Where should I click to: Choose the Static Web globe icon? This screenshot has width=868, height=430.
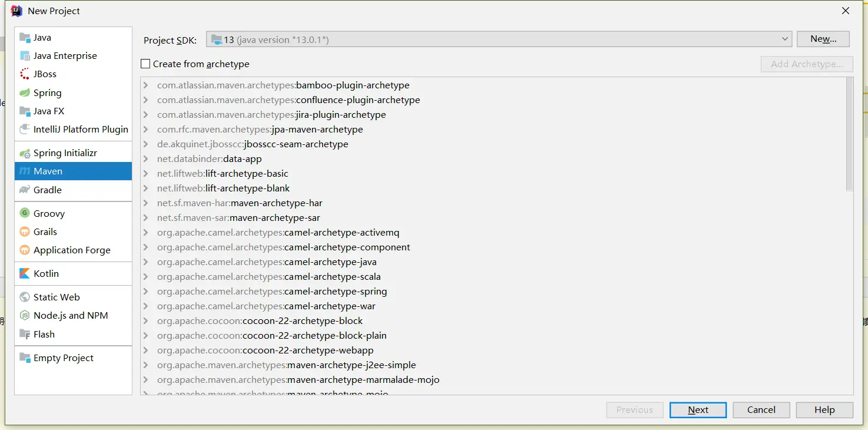pos(25,297)
